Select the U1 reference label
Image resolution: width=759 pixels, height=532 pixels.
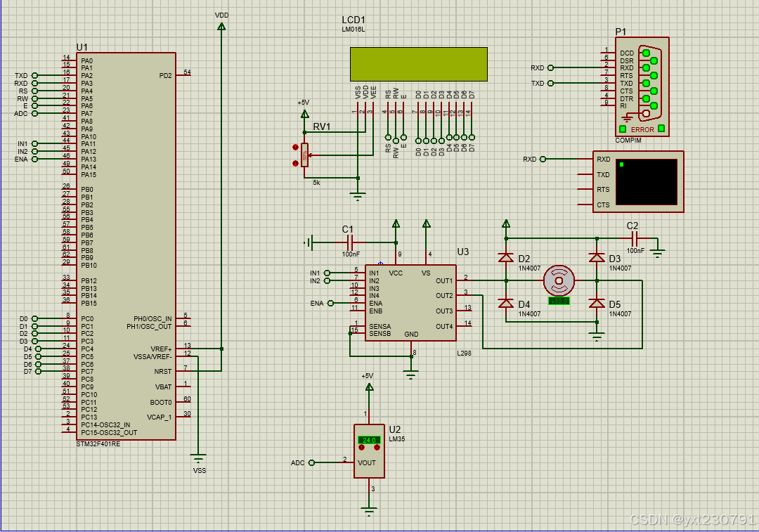(x=82, y=47)
